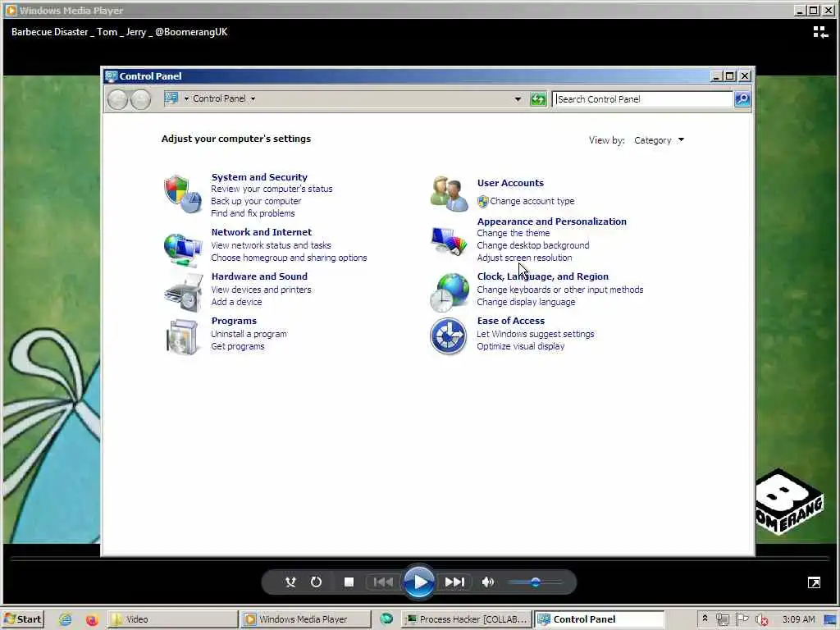This screenshot has width=840, height=630.
Task: Open Clock, Language, and Region link
Action: (543, 276)
